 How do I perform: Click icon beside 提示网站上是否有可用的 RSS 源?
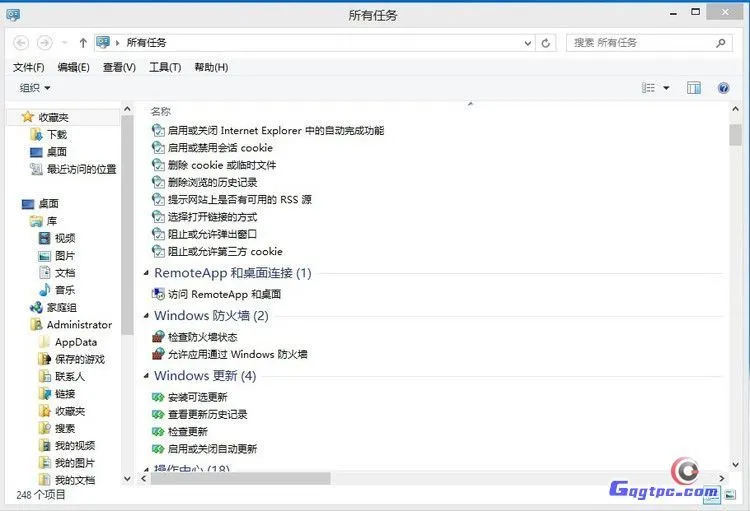point(158,200)
